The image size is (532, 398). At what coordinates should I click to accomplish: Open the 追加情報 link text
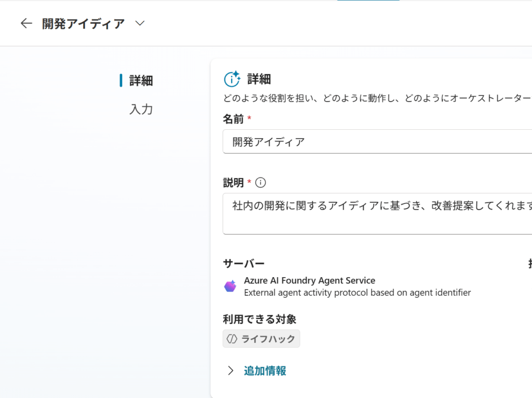[265, 370]
